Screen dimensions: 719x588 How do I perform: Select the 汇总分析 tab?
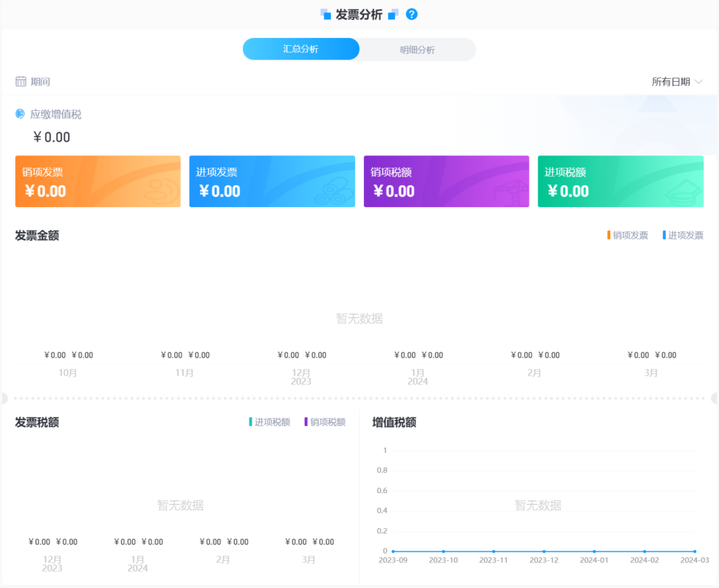(x=300, y=49)
